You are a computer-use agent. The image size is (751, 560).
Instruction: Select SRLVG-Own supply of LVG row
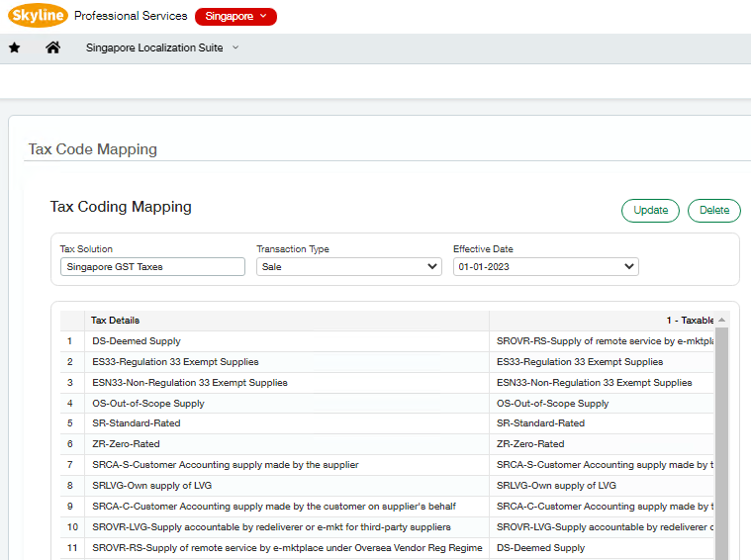(152, 486)
